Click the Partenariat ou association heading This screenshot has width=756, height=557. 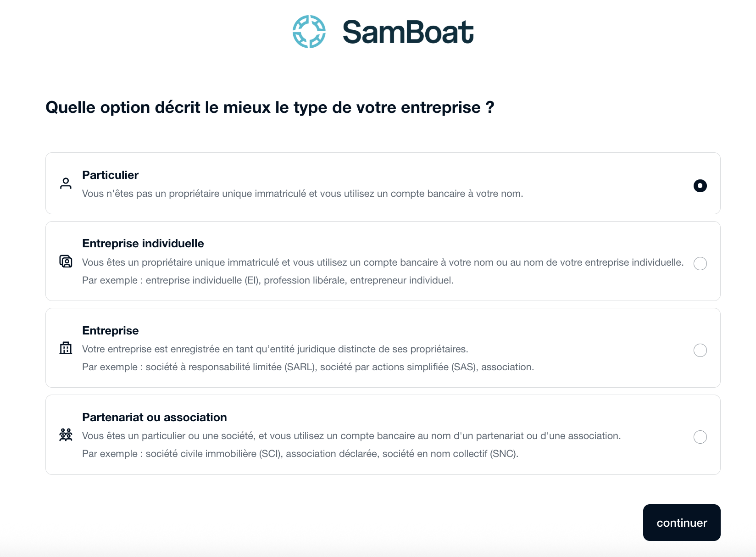[154, 417]
